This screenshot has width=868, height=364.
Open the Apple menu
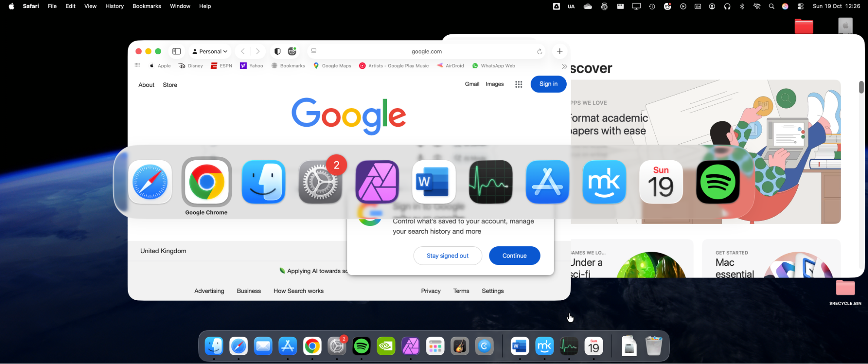click(11, 6)
